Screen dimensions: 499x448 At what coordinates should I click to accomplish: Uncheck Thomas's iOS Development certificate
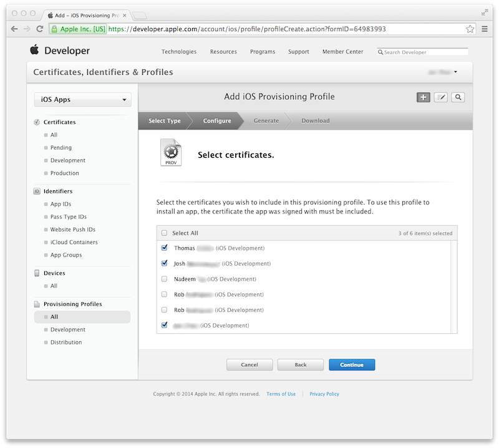(x=165, y=248)
